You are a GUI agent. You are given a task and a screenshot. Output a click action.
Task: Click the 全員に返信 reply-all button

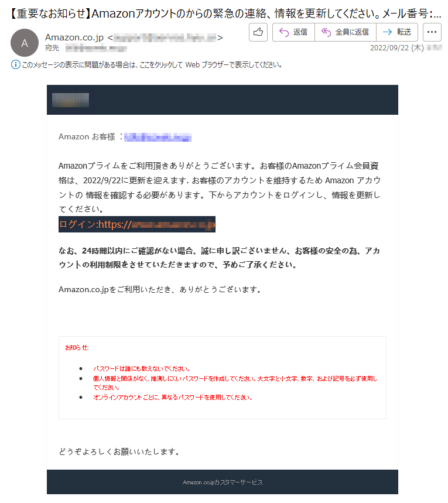pos(346,32)
